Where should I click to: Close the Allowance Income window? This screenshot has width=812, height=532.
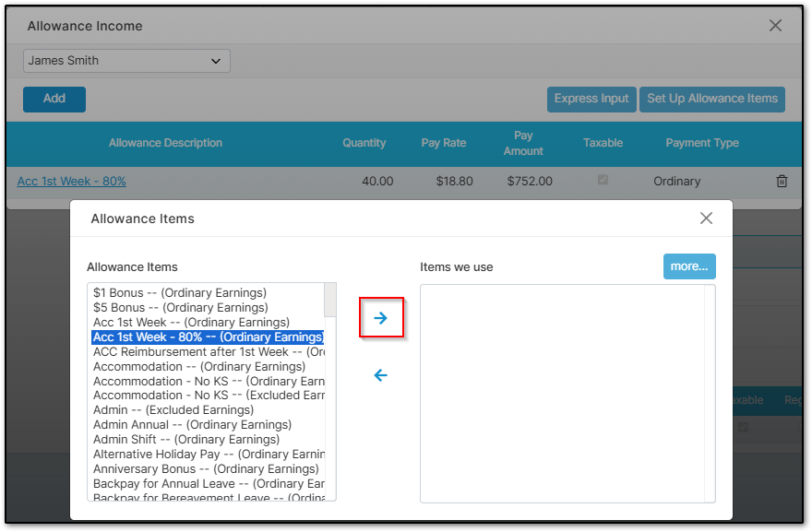coord(775,26)
